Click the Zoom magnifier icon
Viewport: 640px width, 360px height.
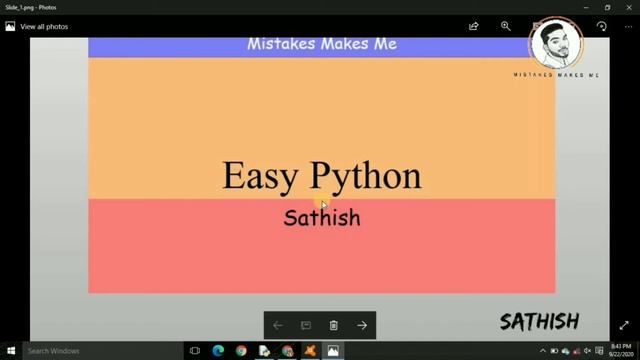506,27
